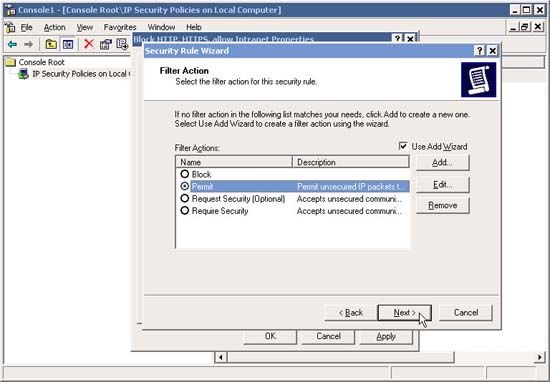Toggle Show/Hide Console Tree toolbar icon

[68, 44]
